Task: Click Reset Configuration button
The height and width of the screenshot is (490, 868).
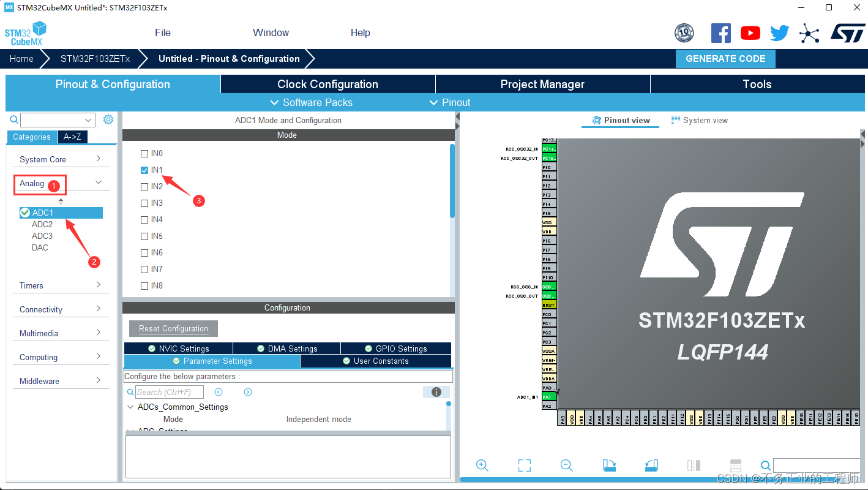Action: (x=173, y=328)
